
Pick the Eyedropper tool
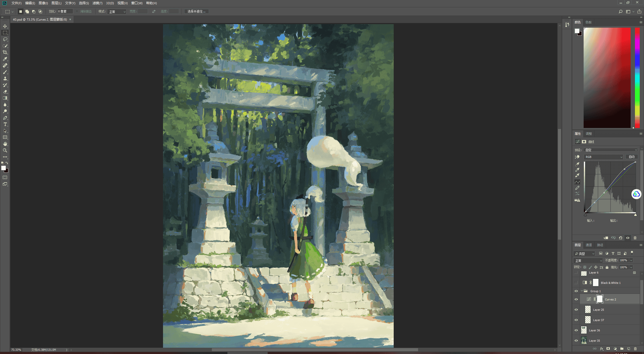pyautogui.click(x=5, y=59)
